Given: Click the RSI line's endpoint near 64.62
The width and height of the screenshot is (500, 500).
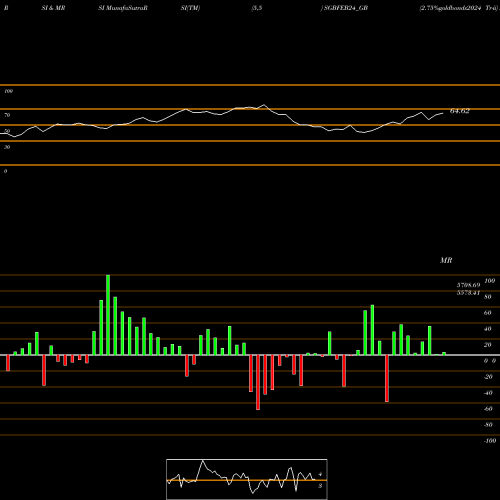Looking at the screenshot, I should click(443, 113).
